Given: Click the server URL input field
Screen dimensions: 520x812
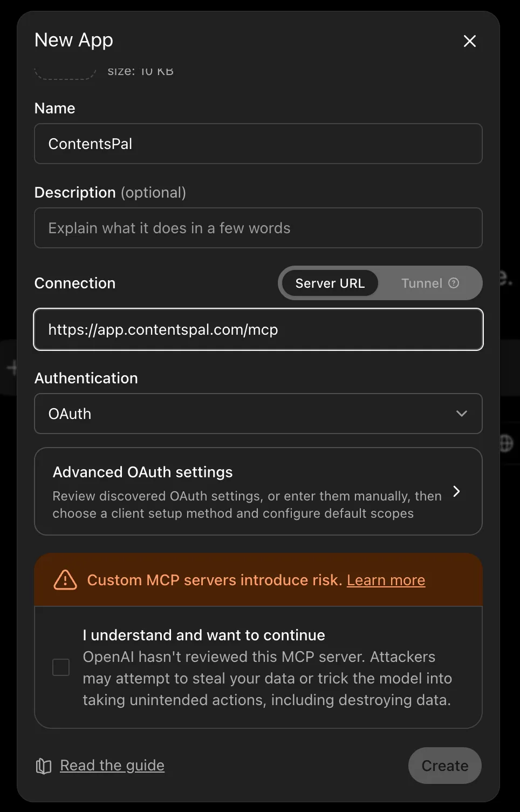Looking at the screenshot, I should point(258,329).
